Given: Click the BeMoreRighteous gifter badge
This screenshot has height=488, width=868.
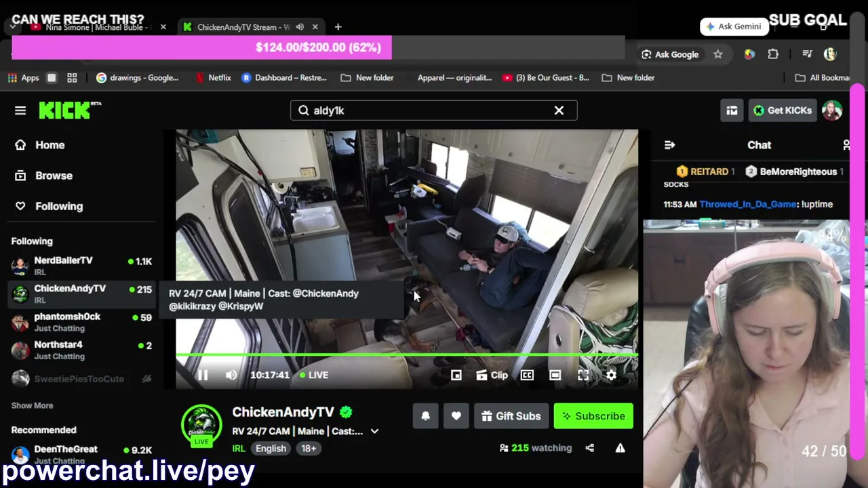Looking at the screenshot, I should click(x=794, y=171).
